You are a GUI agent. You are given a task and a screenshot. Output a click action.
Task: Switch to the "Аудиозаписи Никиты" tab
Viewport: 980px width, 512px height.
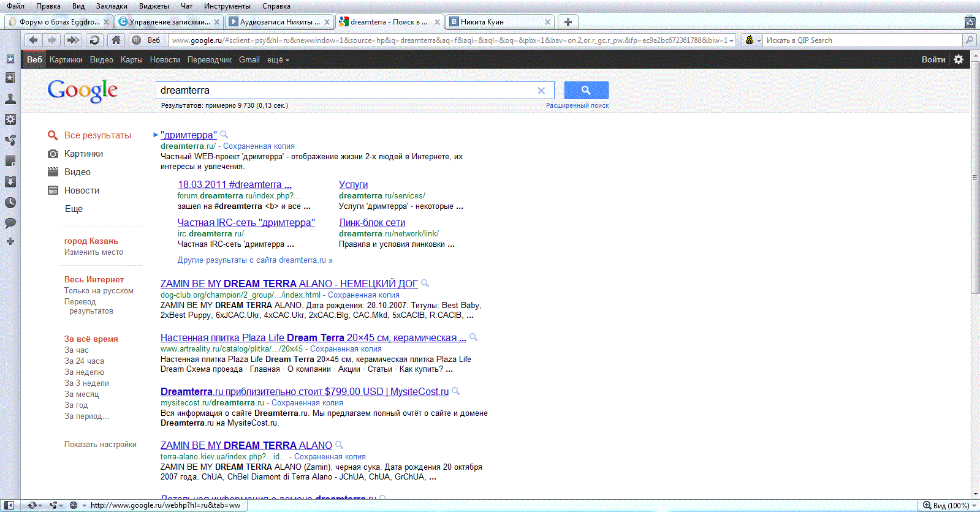(x=279, y=22)
